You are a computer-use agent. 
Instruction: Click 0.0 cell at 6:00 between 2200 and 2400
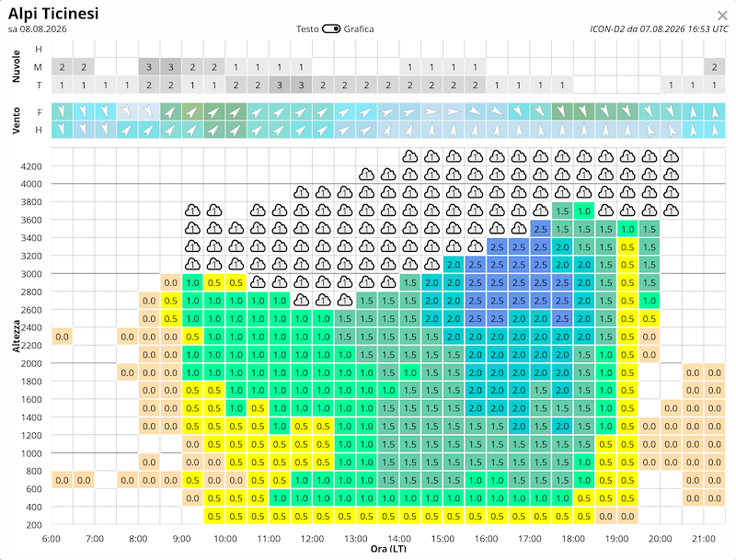point(62,337)
